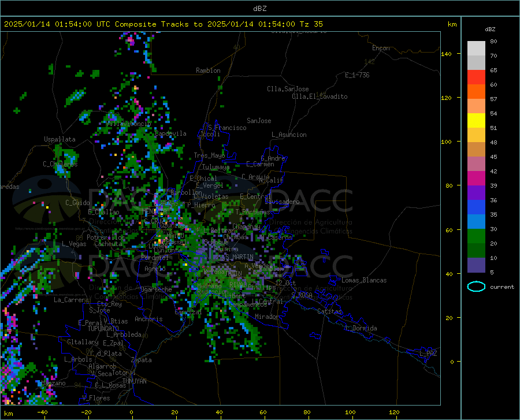520x420 pixels.
Task: Click the dark green 20 dBZ swatch
Action: 476,251
